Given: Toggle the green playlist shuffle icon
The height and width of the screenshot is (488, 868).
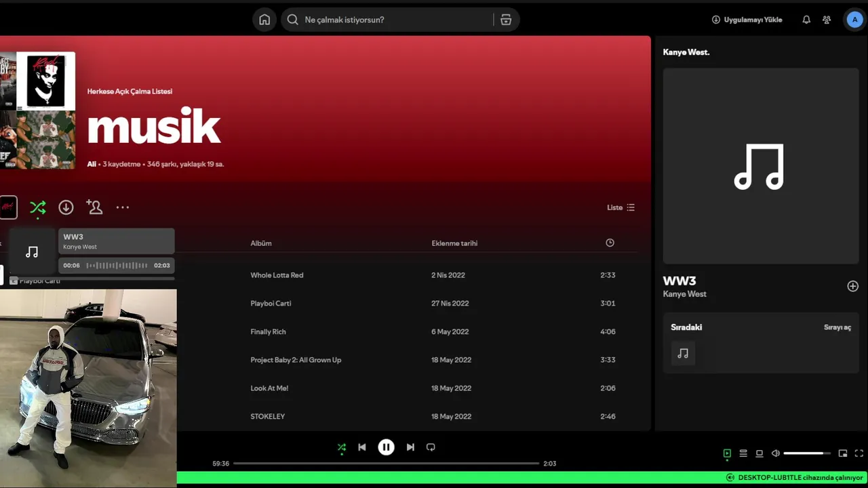Looking at the screenshot, I should (x=38, y=207).
